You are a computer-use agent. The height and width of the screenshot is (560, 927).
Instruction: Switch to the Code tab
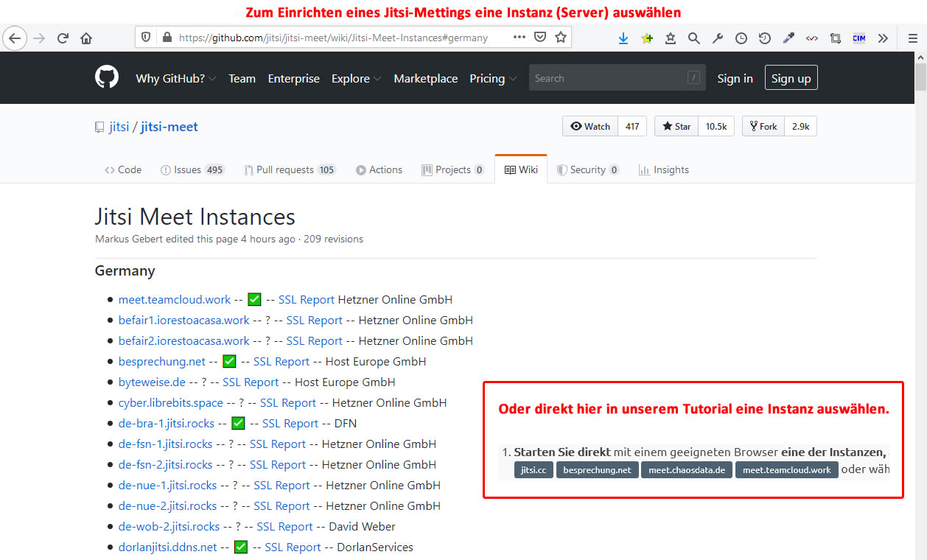click(123, 169)
